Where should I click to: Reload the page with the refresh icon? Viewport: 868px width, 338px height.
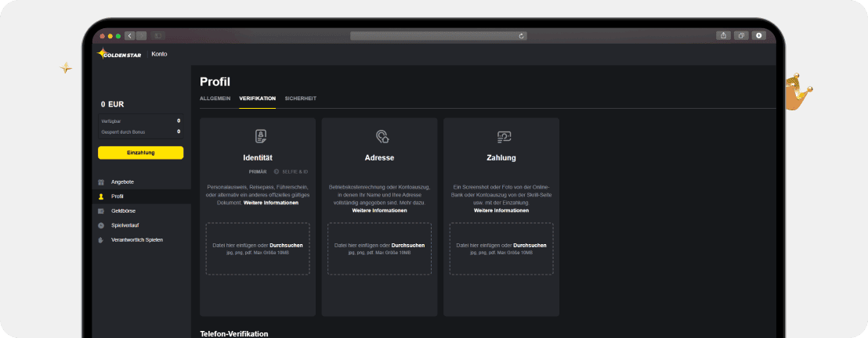(521, 36)
